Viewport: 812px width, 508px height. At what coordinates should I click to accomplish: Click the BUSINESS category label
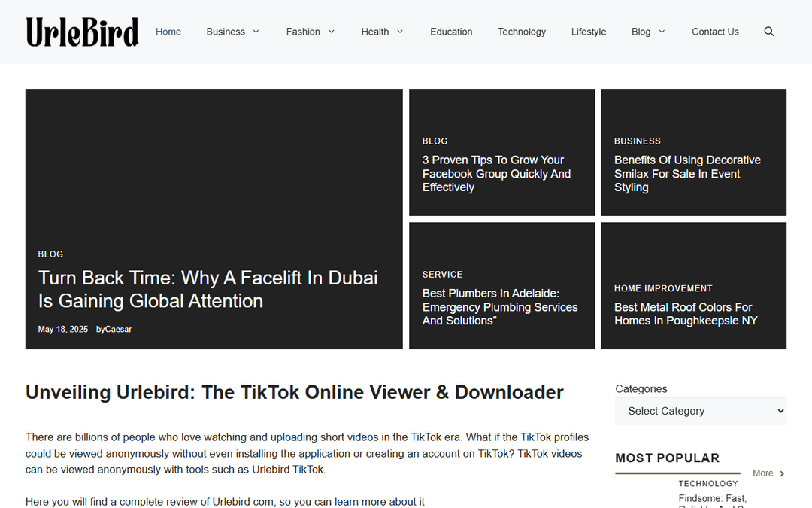tap(637, 141)
